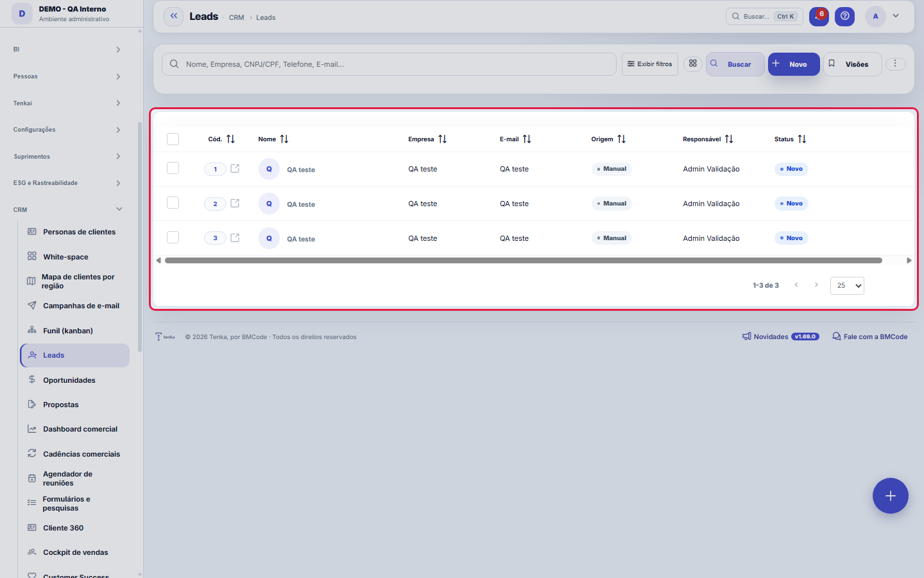Click the Novo button to create lead
This screenshot has width=924, height=578.
tap(794, 64)
